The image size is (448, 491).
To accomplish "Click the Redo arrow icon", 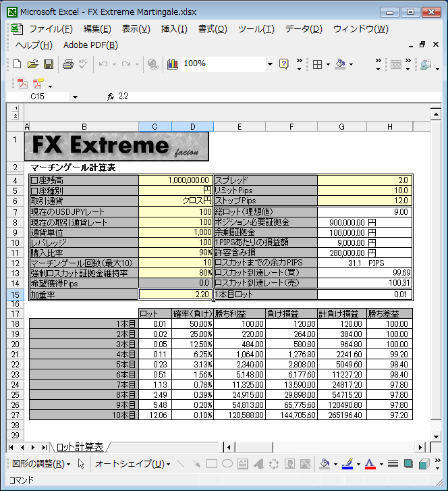I will [x=126, y=64].
